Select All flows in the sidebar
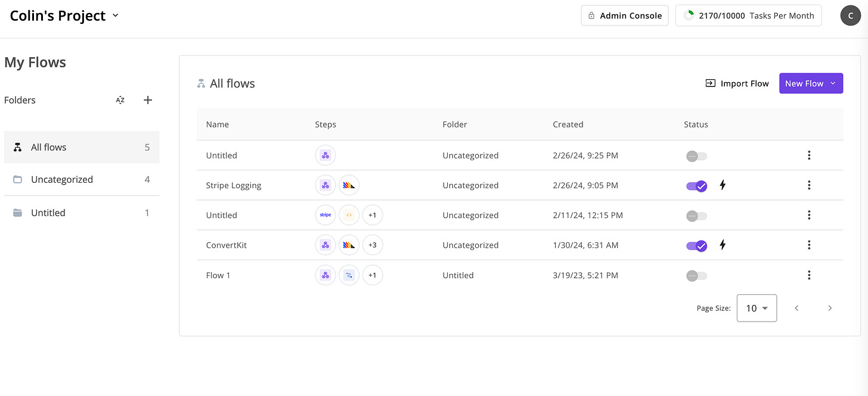The width and height of the screenshot is (868, 396). click(x=82, y=147)
